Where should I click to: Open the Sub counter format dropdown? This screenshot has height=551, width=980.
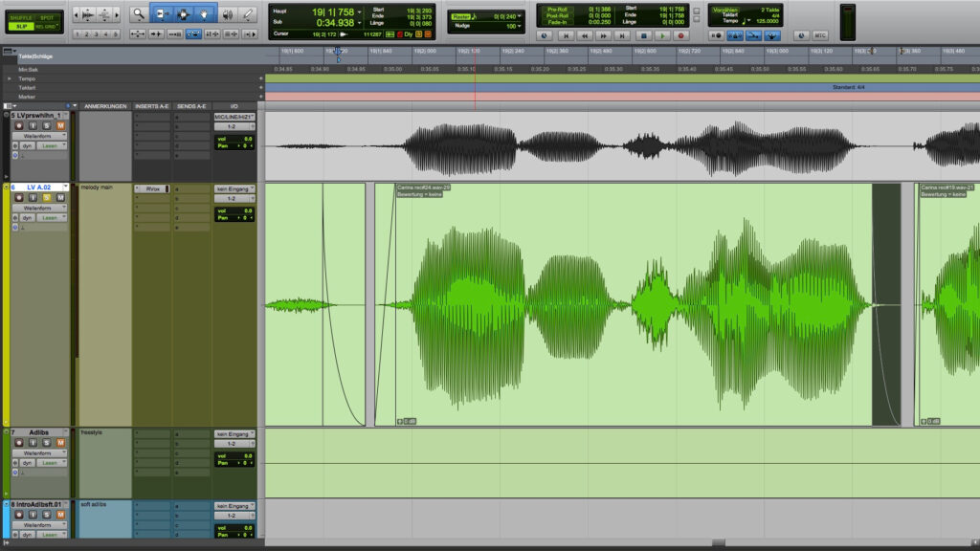pyautogui.click(x=360, y=23)
